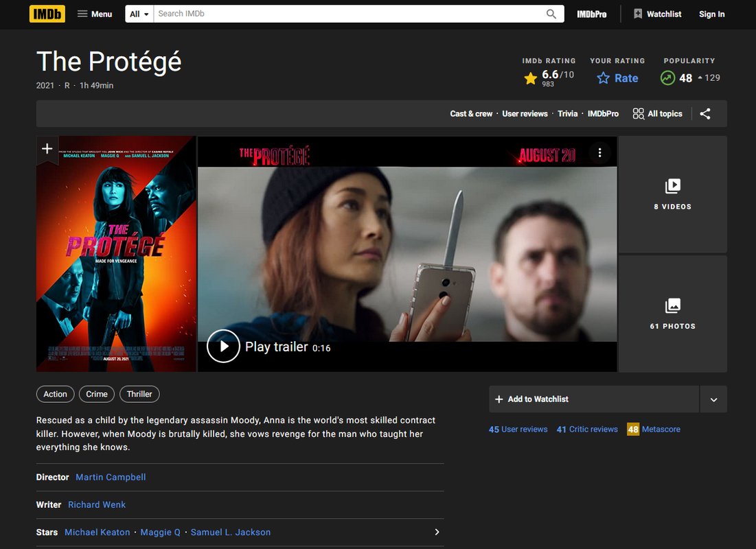Open director Martin Campbell's page
The width and height of the screenshot is (756, 549).
[111, 477]
